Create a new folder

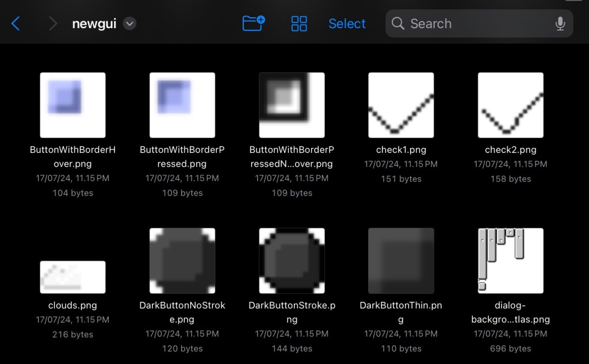point(253,24)
